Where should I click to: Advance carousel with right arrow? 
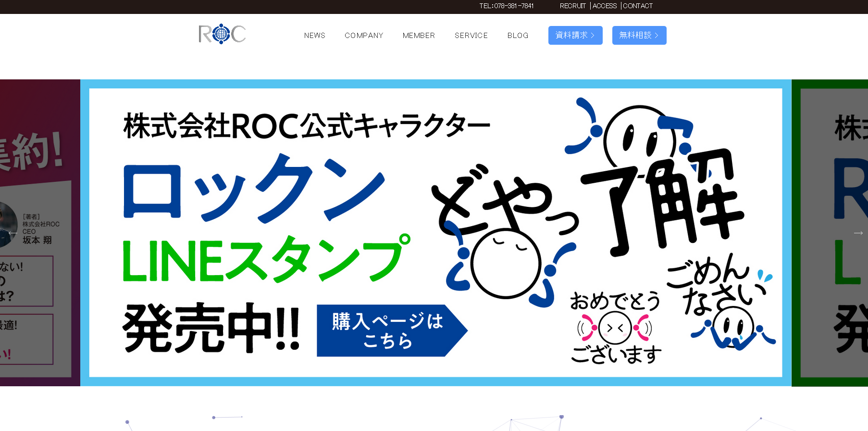(x=858, y=233)
